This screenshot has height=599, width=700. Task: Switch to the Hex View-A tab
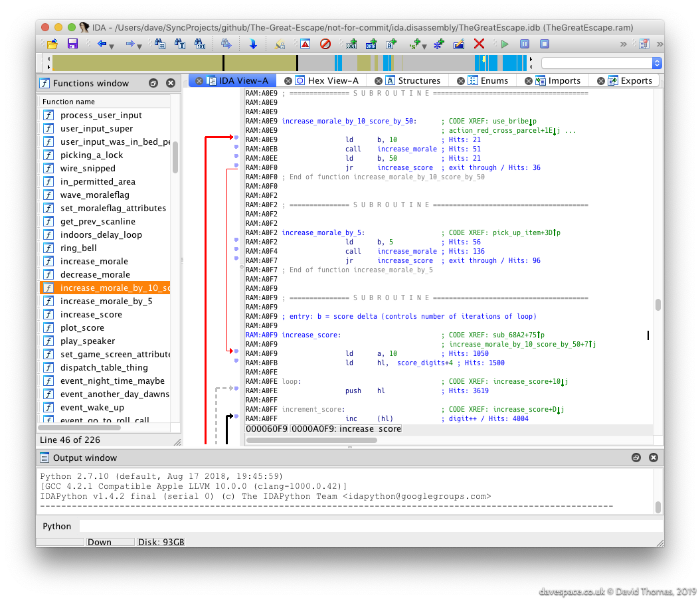(x=333, y=80)
